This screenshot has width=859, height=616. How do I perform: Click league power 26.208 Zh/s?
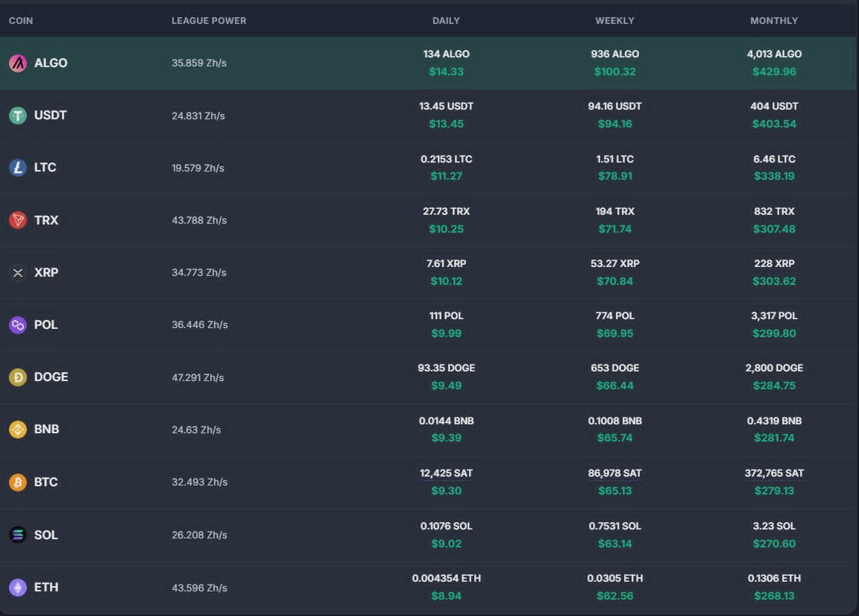[x=199, y=535]
